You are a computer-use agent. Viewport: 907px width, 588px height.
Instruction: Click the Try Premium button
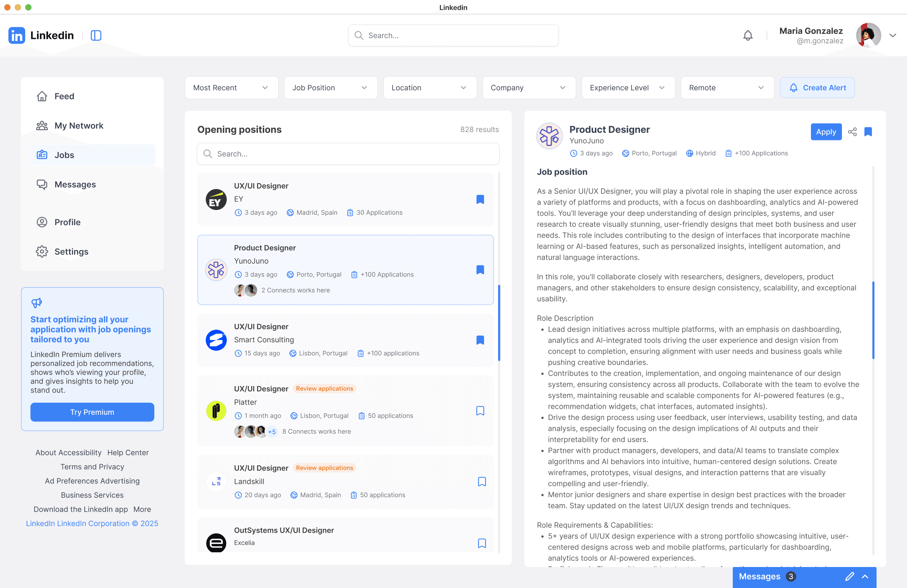[92, 412]
